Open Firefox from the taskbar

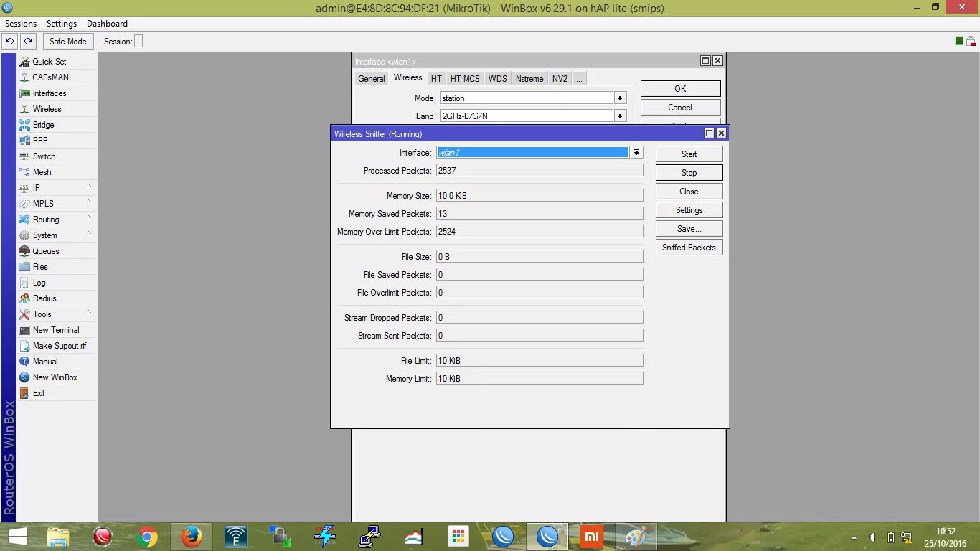tap(191, 537)
